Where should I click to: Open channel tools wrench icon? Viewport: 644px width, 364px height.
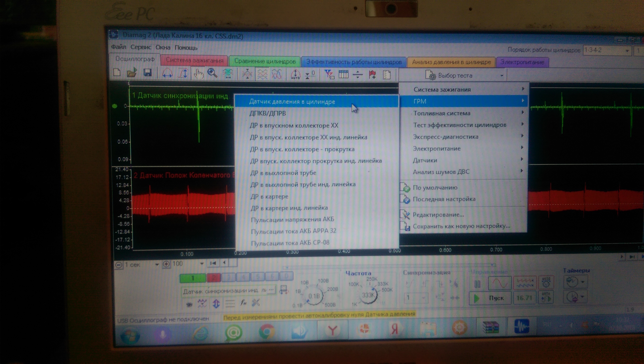(256, 303)
